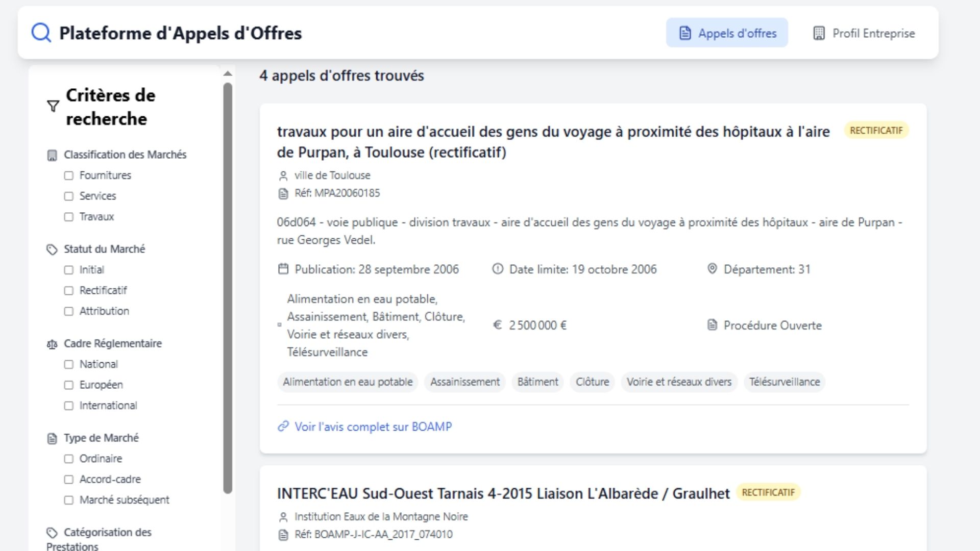Screen dimensions: 980x551
Task: Enable the Rectificatif status filter
Action: [x=69, y=290]
